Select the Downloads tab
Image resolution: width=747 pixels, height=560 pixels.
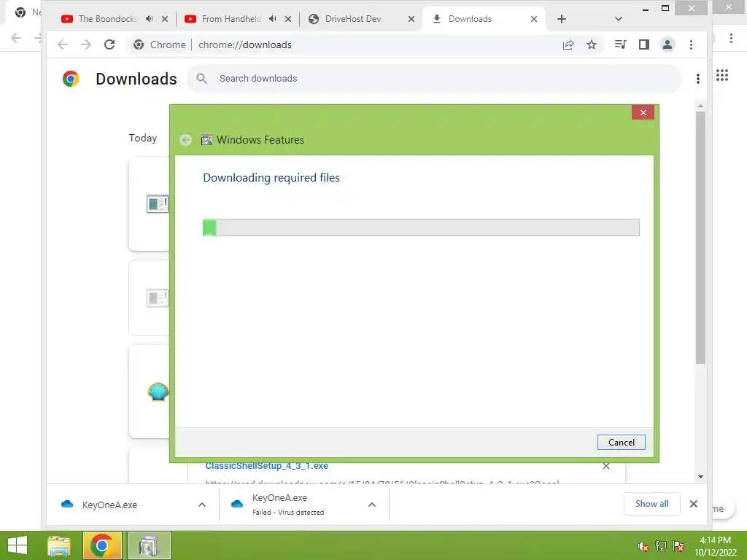(470, 18)
